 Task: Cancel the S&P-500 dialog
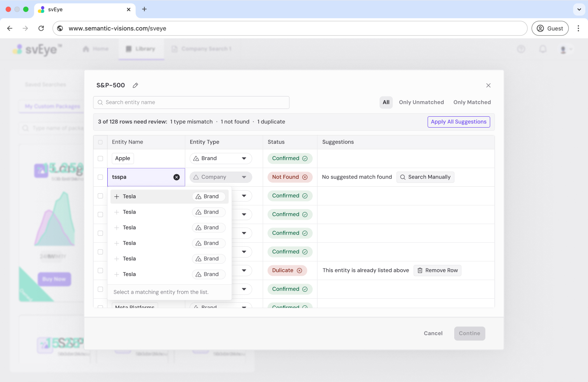tap(433, 333)
